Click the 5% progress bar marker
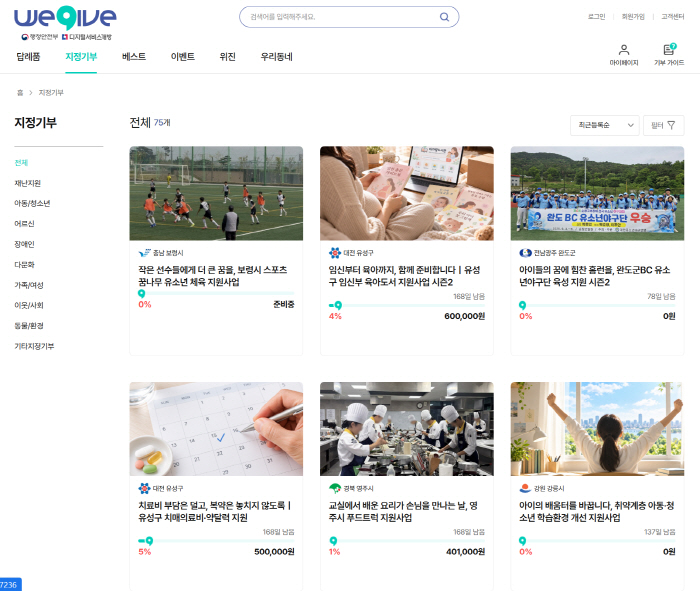Viewport: 700px width, 591px height. pyautogui.click(x=149, y=541)
